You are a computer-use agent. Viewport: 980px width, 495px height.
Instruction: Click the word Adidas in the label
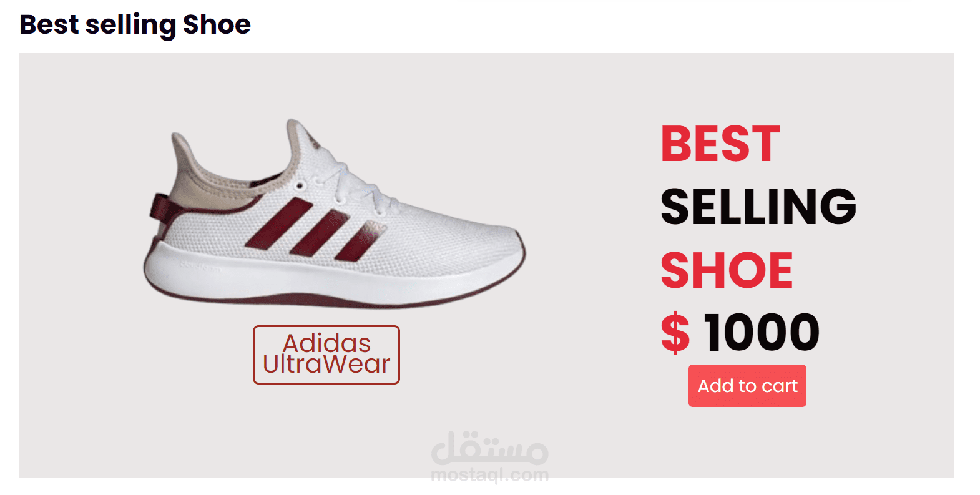(326, 343)
